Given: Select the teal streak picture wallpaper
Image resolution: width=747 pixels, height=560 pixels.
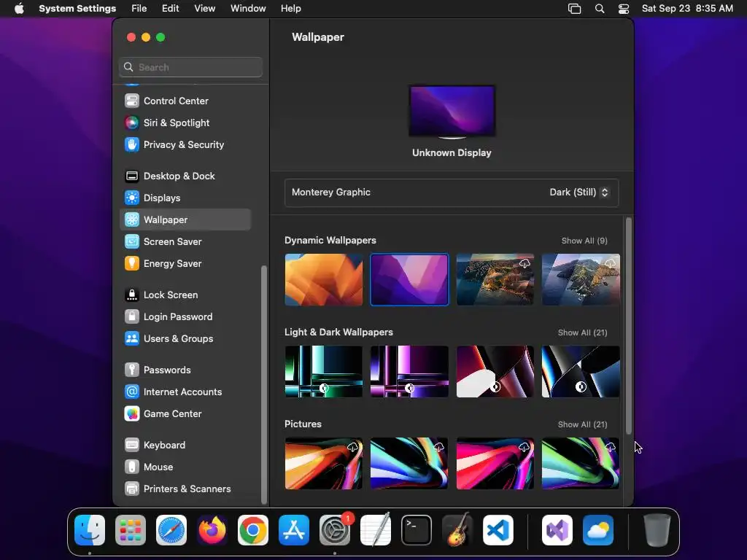Looking at the screenshot, I should [410, 463].
